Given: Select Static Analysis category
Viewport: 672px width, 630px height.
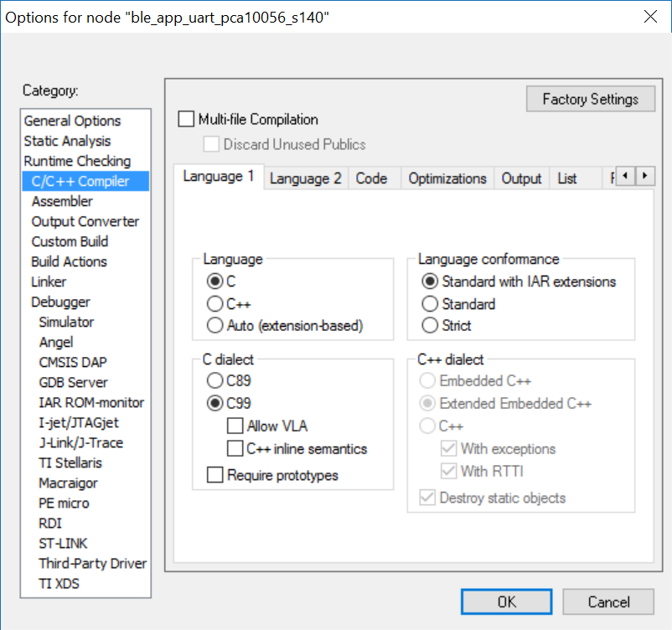Looking at the screenshot, I should 85,141.
